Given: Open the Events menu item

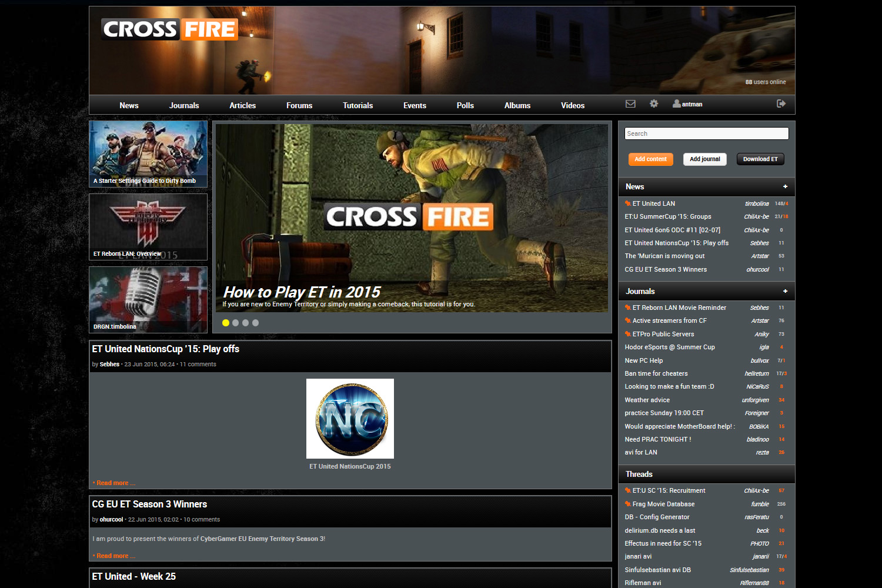Looking at the screenshot, I should click(415, 105).
